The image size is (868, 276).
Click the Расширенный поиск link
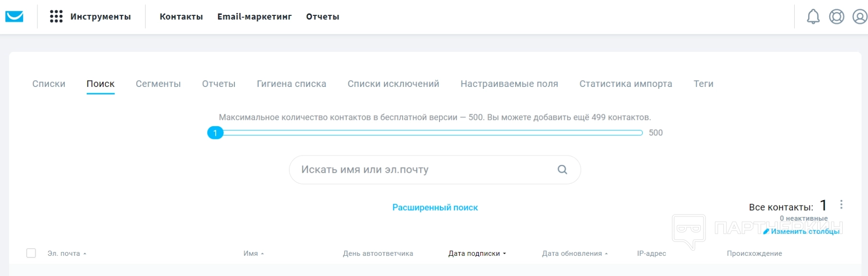point(435,207)
